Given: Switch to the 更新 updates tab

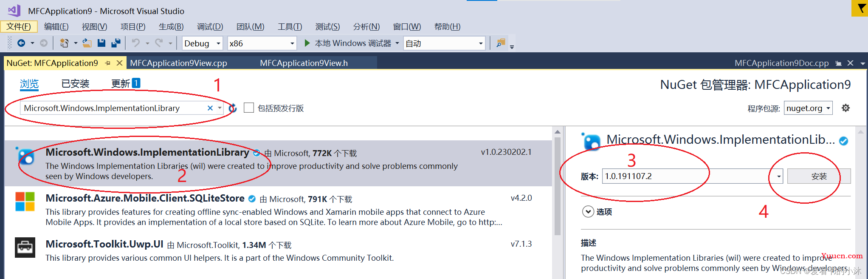Looking at the screenshot, I should tap(125, 83).
